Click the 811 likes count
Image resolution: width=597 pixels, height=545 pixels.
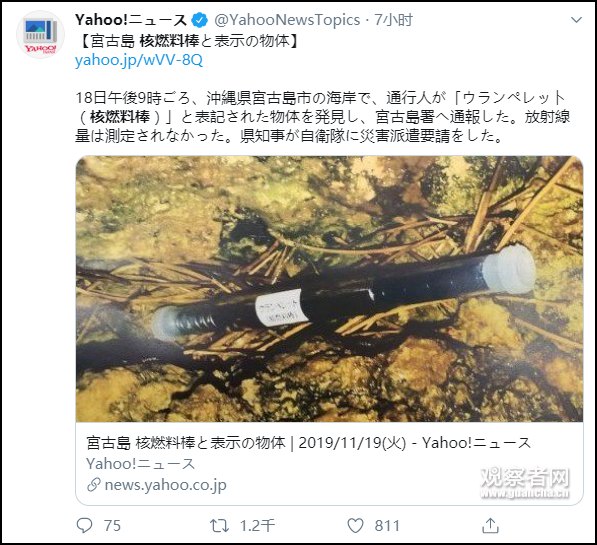pyautogui.click(x=387, y=526)
